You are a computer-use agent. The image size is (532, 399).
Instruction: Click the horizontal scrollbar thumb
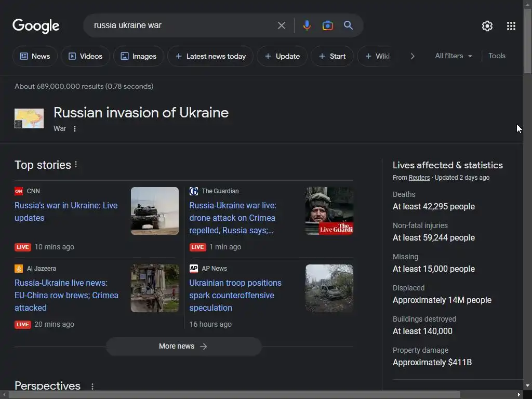point(234,395)
